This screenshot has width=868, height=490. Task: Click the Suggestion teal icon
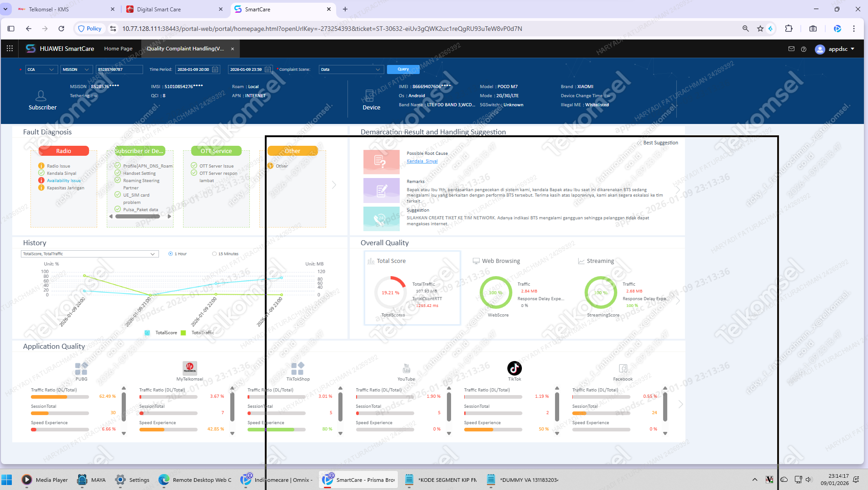[x=382, y=219]
